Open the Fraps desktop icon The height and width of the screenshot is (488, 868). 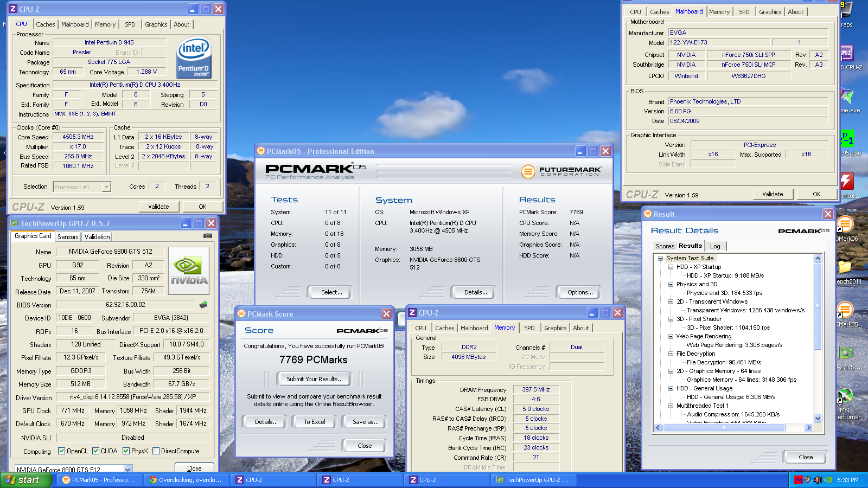[x=846, y=11]
